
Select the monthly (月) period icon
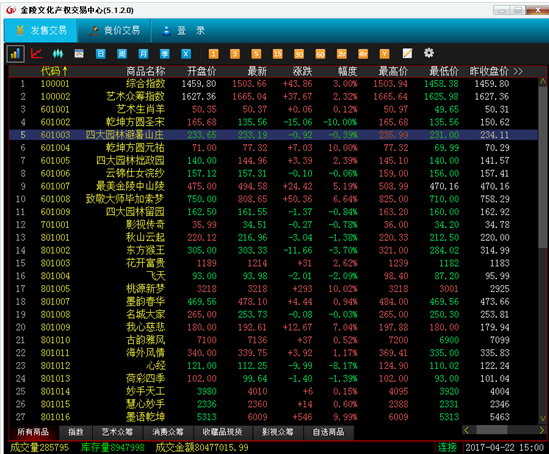tap(143, 54)
